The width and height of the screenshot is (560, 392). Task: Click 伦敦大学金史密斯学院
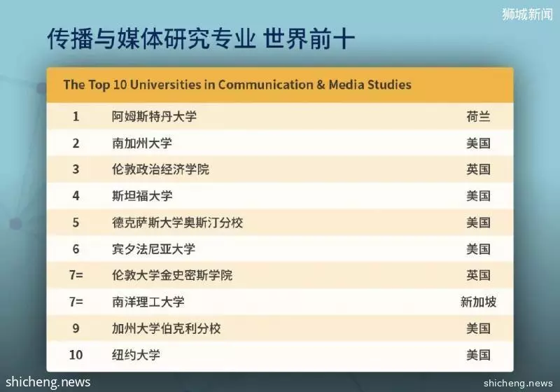point(172,275)
